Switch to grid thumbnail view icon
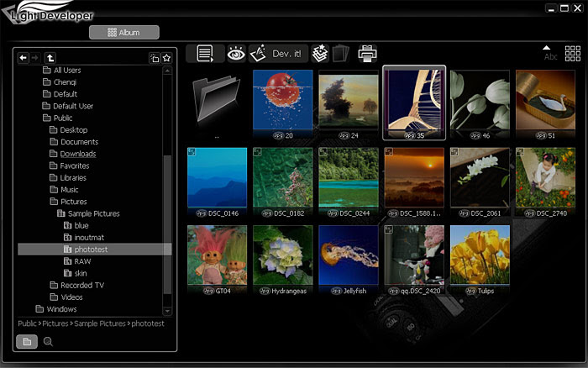Screen dimensions: 588x368 573,54
